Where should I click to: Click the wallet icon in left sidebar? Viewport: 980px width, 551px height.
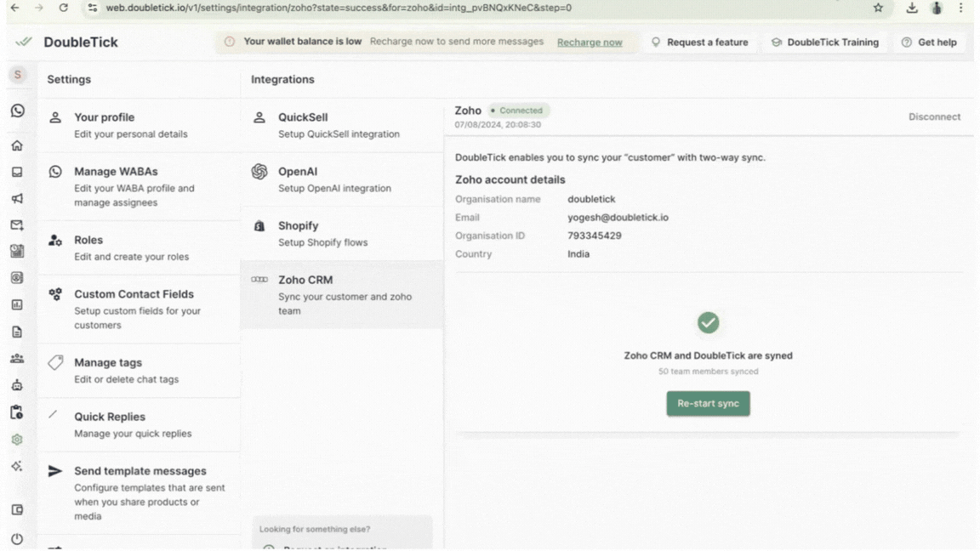[17, 510]
